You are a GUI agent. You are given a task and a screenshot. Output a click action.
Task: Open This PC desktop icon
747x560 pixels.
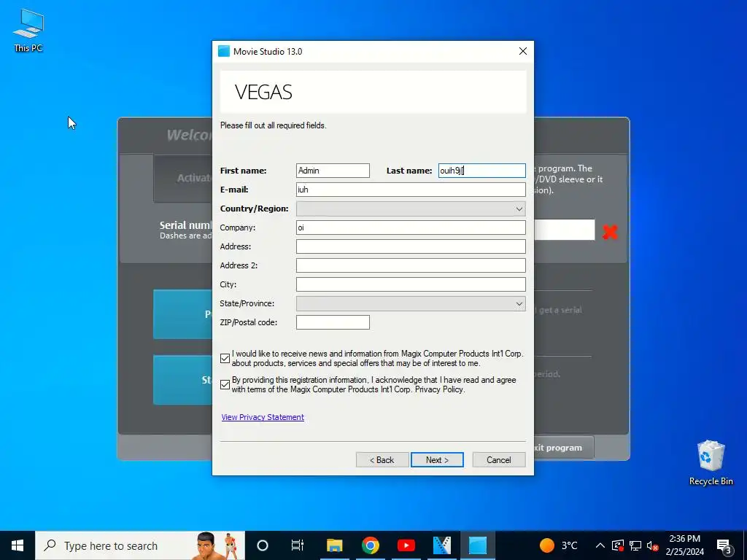28,31
